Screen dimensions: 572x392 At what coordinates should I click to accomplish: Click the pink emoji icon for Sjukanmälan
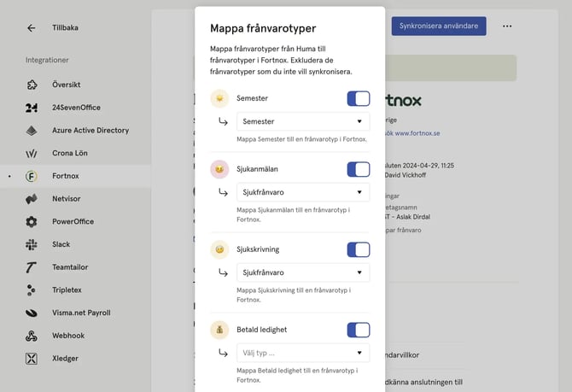(x=219, y=169)
